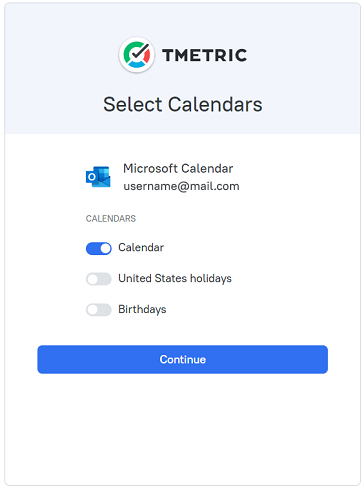Click the CALENDARS section heading
Viewport: 364px width, 489px height.
point(111,219)
